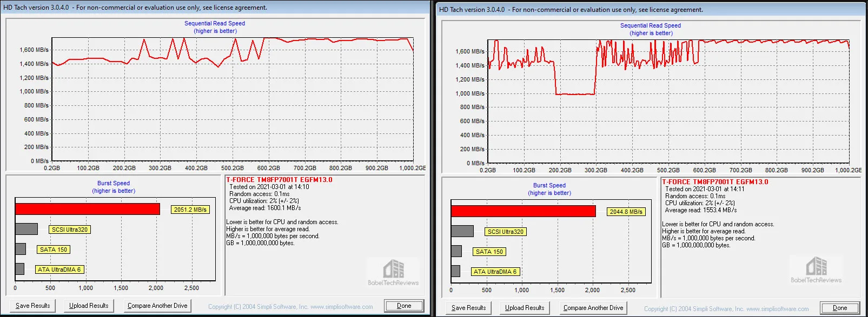The height and width of the screenshot is (317, 868).
Task: Click the red burst speed bar in left window
Action: click(88, 209)
